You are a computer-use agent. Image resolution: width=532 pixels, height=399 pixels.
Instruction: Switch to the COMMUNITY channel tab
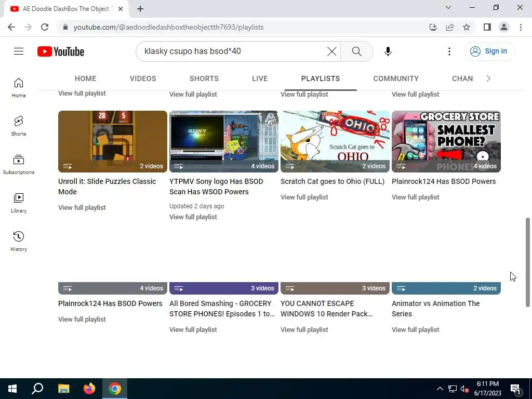click(396, 79)
